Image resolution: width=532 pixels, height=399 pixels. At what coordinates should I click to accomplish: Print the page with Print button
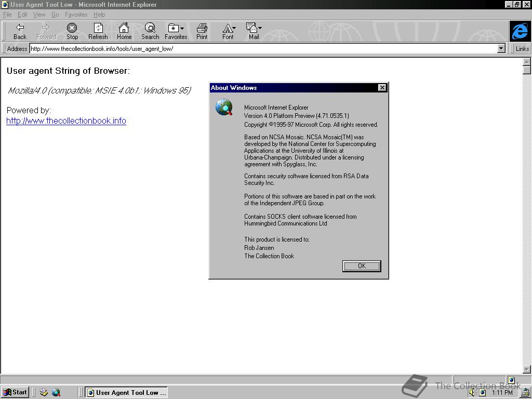tap(202, 31)
